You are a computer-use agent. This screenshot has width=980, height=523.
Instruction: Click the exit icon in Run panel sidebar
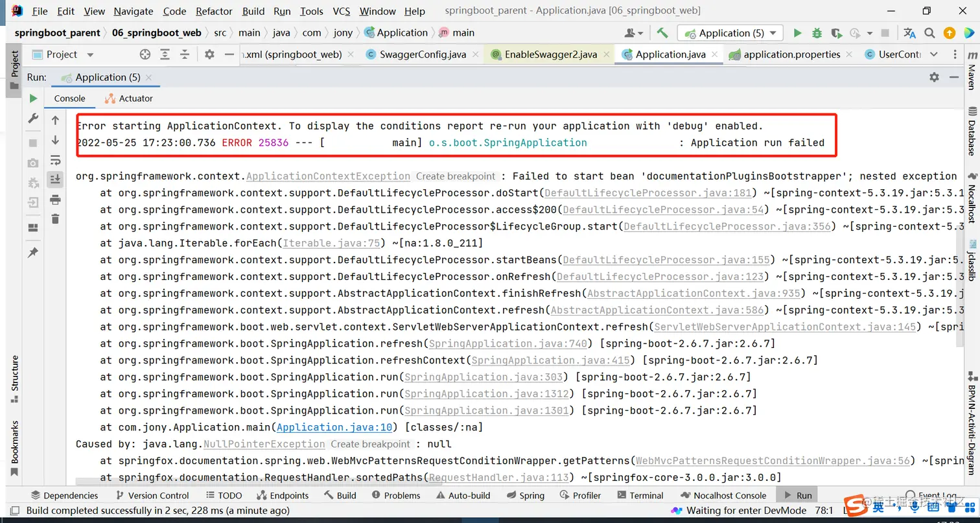33,203
